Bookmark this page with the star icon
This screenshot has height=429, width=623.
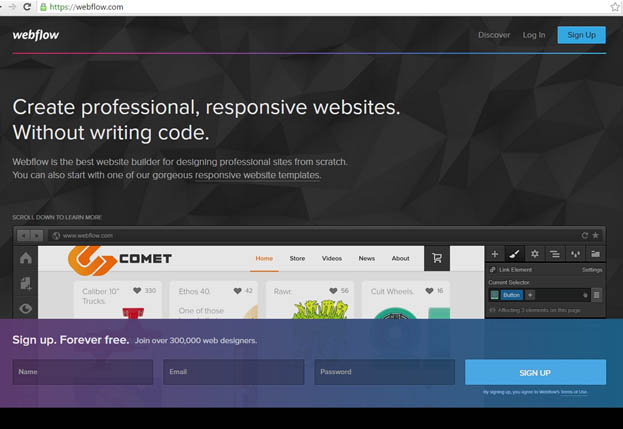click(x=615, y=7)
